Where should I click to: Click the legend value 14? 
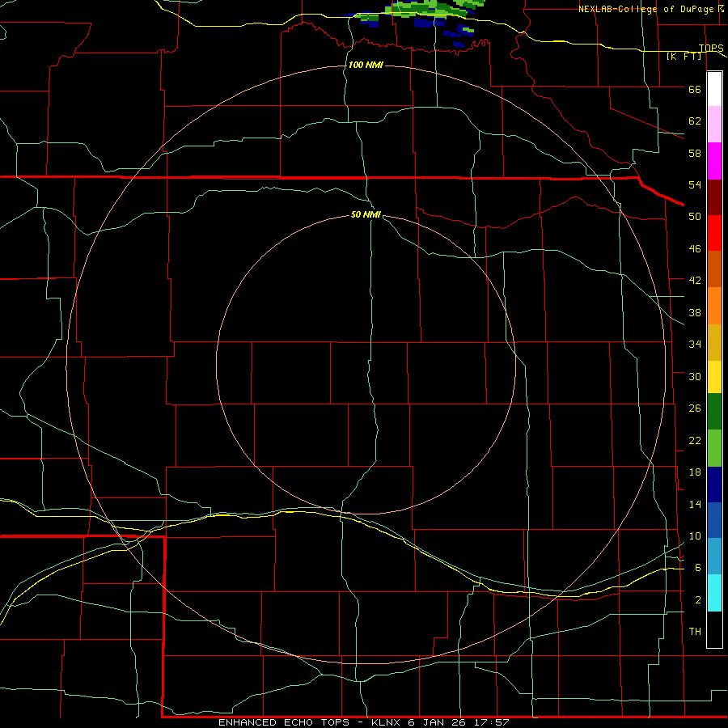(x=695, y=504)
